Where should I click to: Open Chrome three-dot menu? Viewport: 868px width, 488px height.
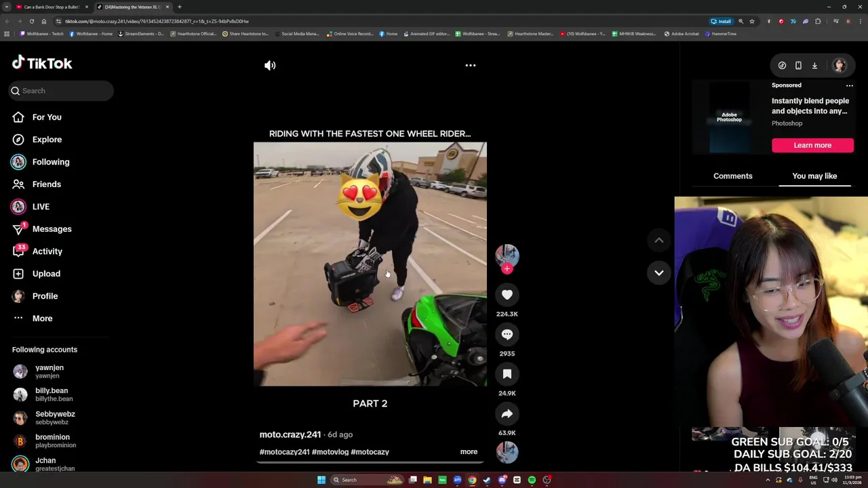(859, 21)
